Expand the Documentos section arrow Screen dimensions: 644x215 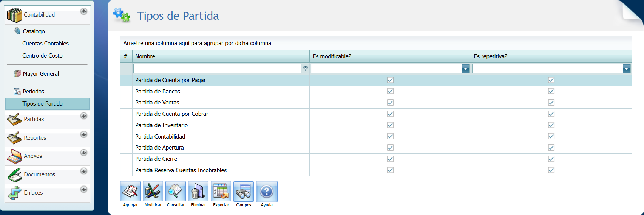pyautogui.click(x=84, y=171)
